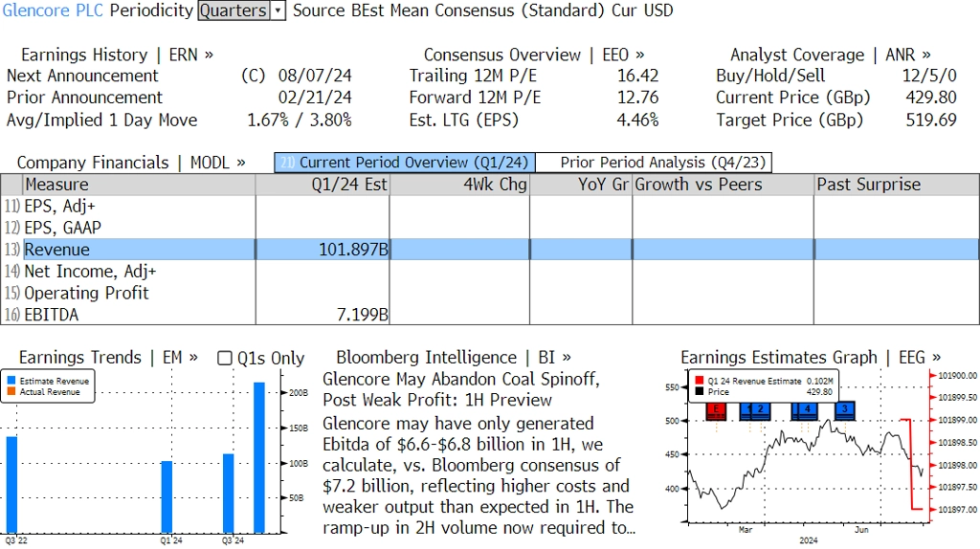Click the orange Actual Revenue legend swatch

click(11, 391)
